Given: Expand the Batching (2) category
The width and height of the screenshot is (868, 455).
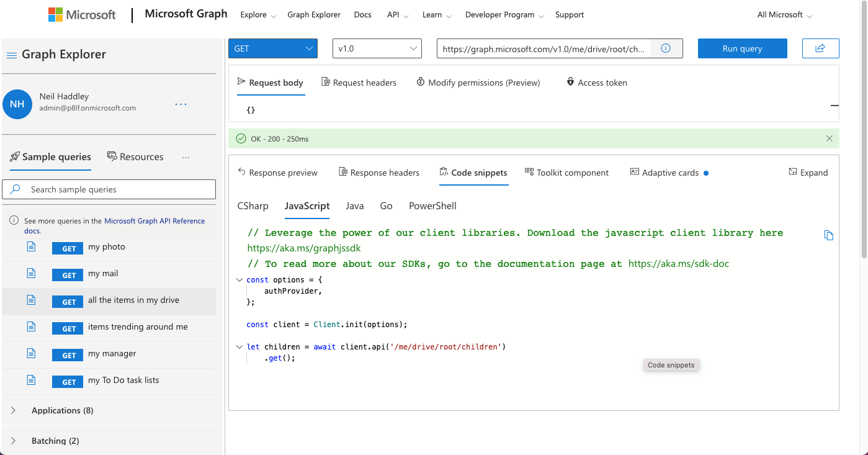Looking at the screenshot, I should 55,441.
